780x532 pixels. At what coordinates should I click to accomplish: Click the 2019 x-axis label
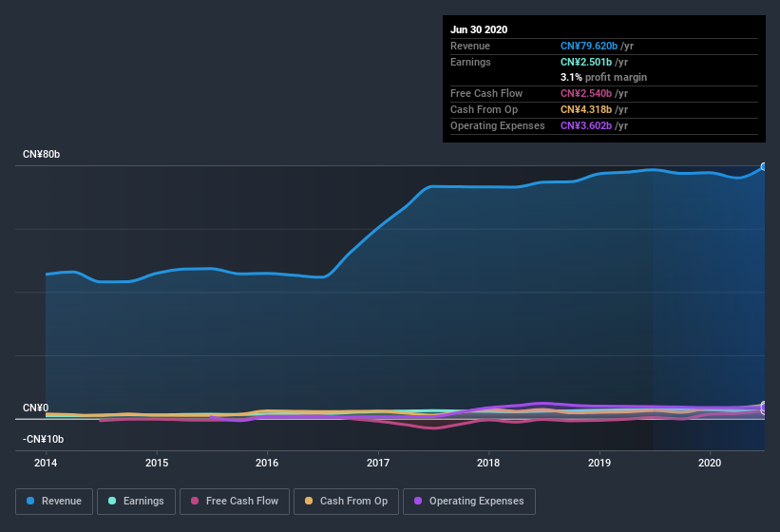click(x=599, y=463)
